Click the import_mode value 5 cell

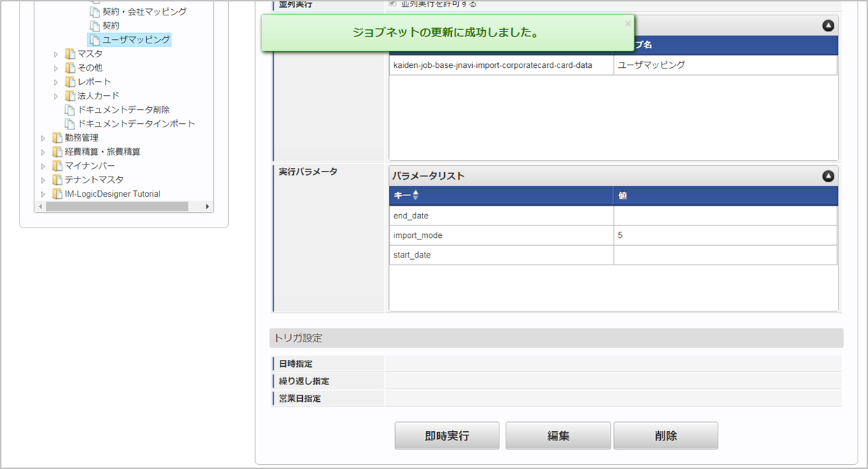(725, 235)
